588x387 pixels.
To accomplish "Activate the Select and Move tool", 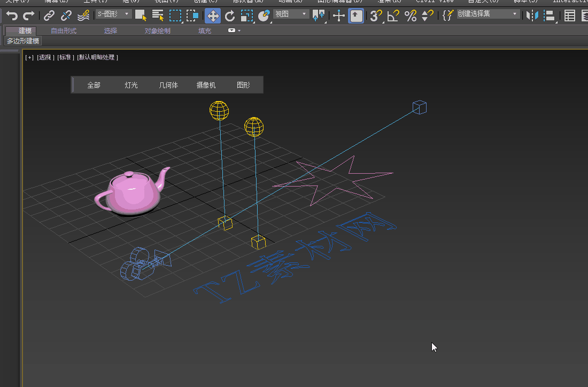I will pos(213,16).
